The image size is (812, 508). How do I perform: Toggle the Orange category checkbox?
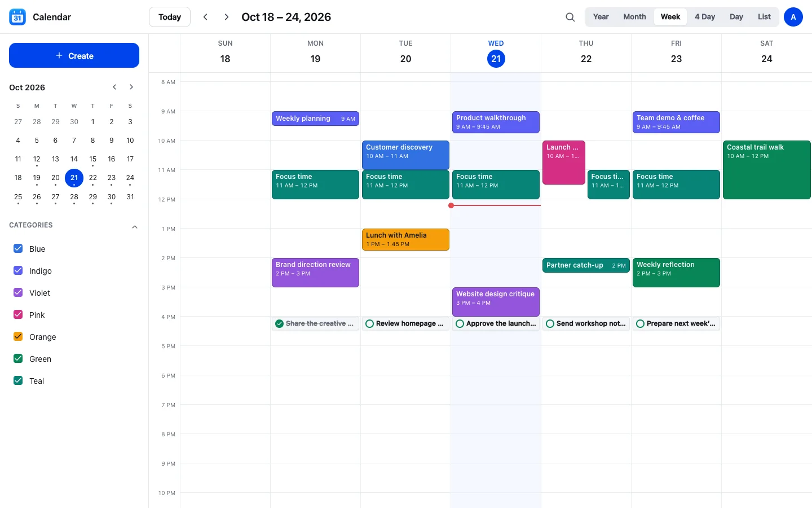click(18, 336)
